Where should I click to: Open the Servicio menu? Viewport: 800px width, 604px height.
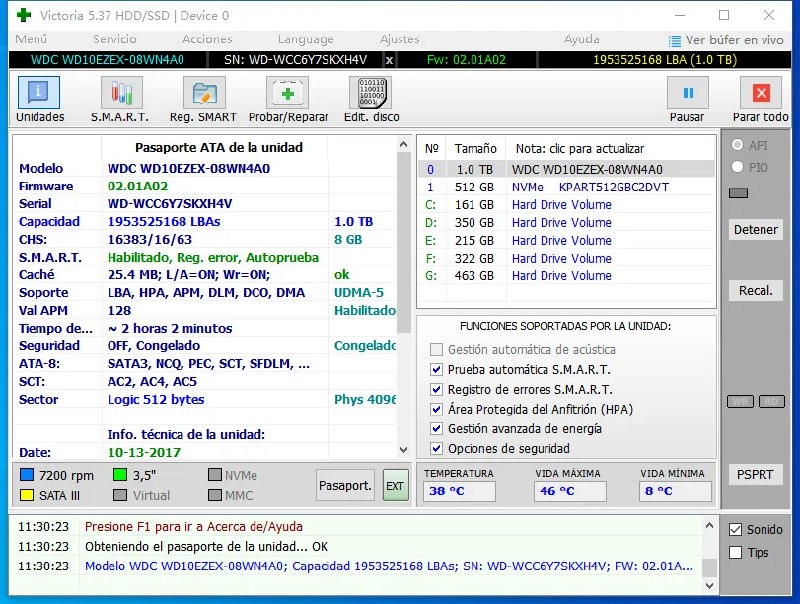[x=113, y=40]
